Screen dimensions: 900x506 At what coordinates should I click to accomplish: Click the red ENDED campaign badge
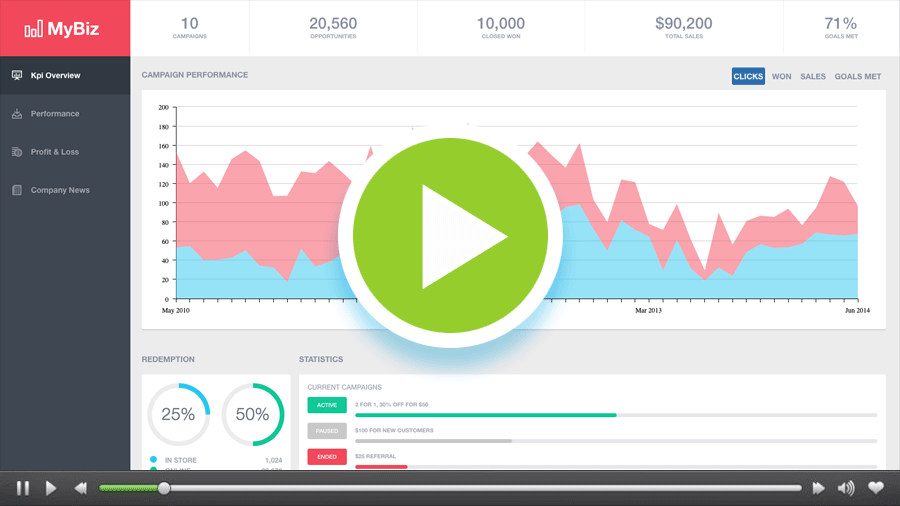327,457
